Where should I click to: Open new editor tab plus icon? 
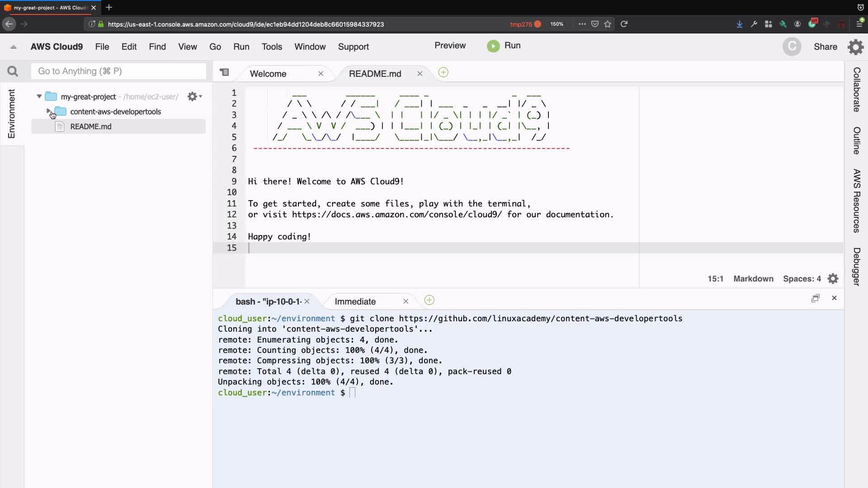point(443,73)
